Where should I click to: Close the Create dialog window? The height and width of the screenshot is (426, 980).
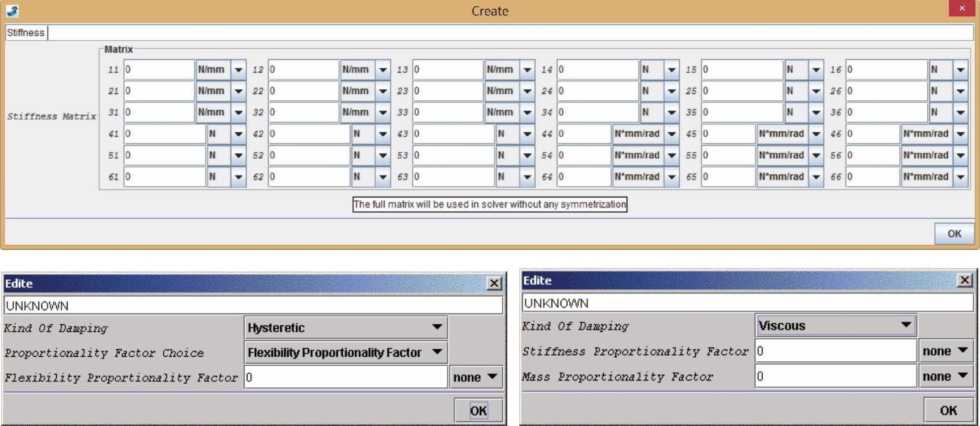[x=961, y=9]
